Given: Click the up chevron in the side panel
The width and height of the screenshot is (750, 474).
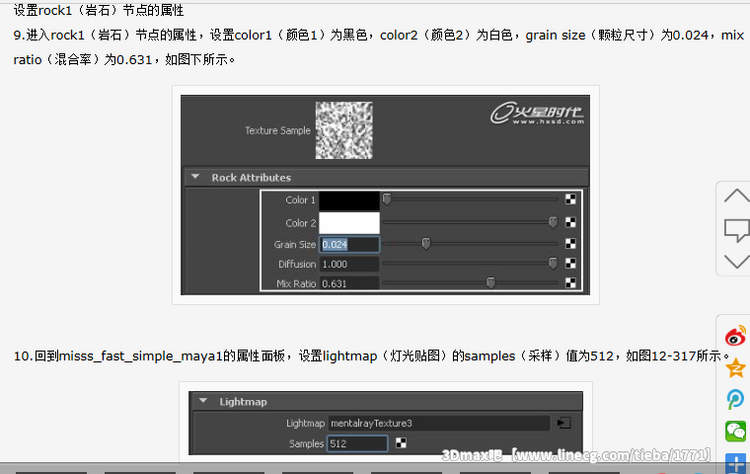Looking at the screenshot, I should (x=737, y=196).
